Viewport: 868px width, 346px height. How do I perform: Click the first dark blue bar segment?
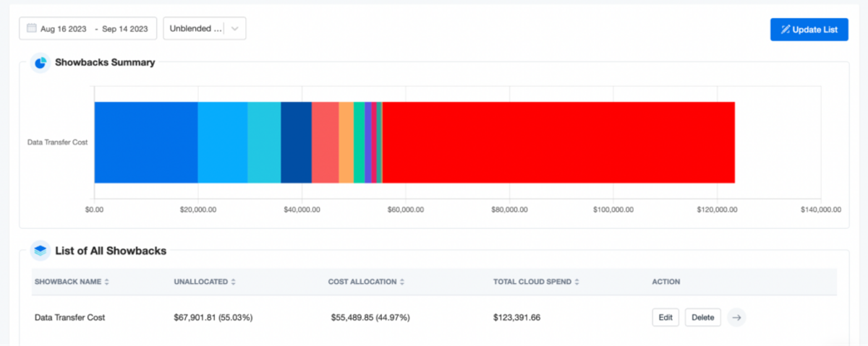coord(146,142)
